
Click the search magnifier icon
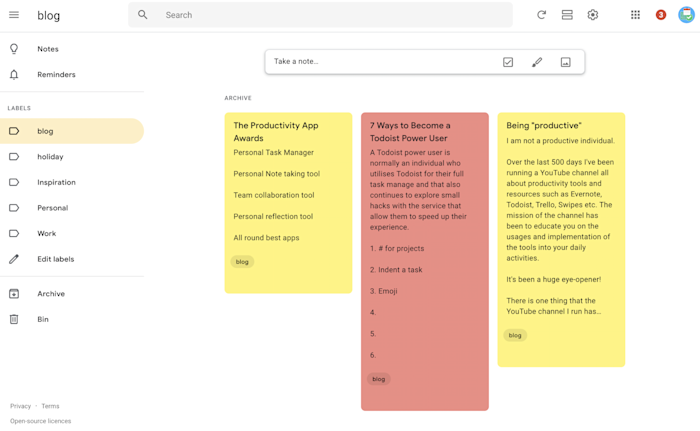pos(142,15)
